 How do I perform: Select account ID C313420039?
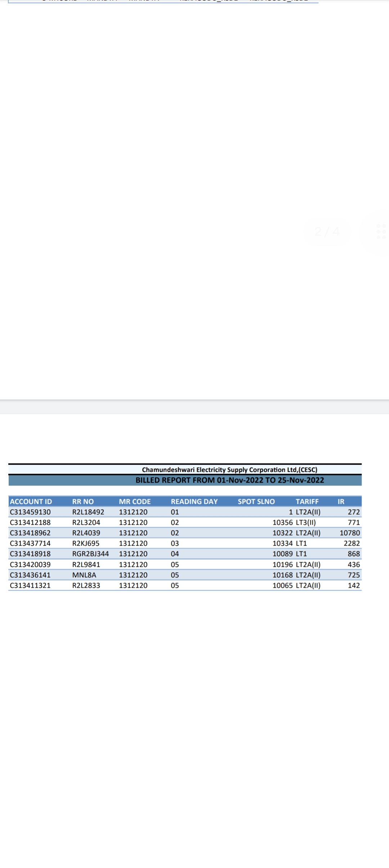coord(30,564)
